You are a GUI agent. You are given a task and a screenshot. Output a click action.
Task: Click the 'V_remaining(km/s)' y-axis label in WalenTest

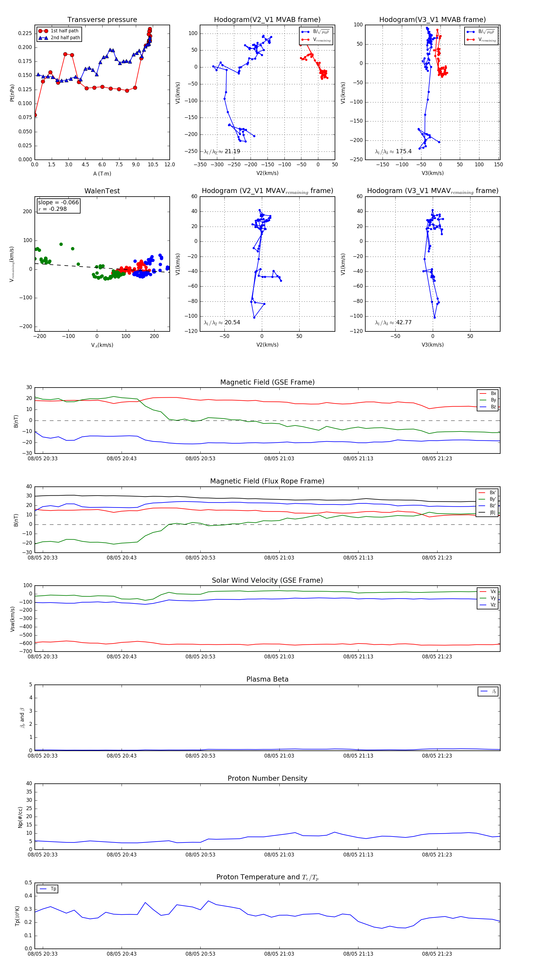point(12,264)
